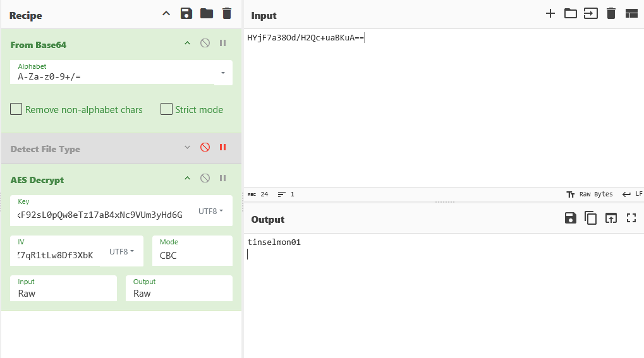Click into the AES Mode field showing CBC
The width and height of the screenshot is (644, 358).
(x=195, y=255)
